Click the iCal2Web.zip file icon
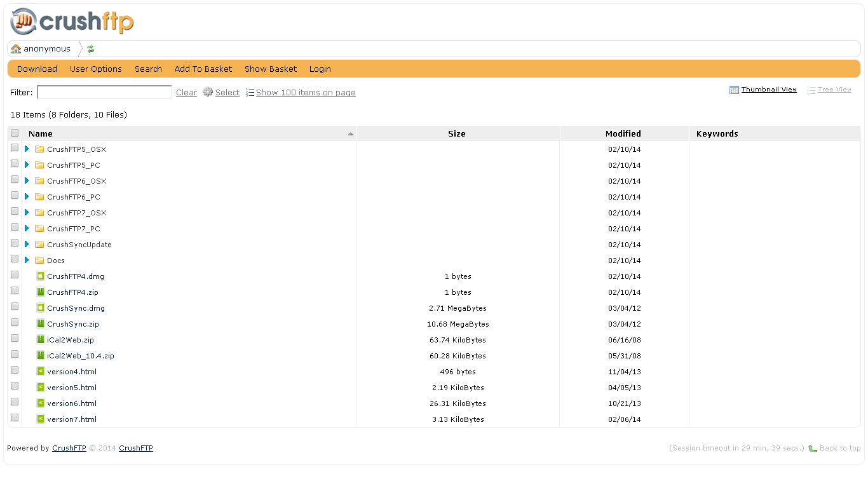The height and width of the screenshot is (488, 868). (x=41, y=340)
